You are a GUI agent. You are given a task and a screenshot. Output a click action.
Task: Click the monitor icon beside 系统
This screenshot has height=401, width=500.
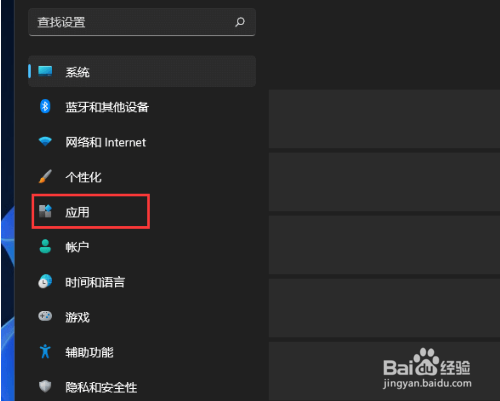(x=45, y=71)
